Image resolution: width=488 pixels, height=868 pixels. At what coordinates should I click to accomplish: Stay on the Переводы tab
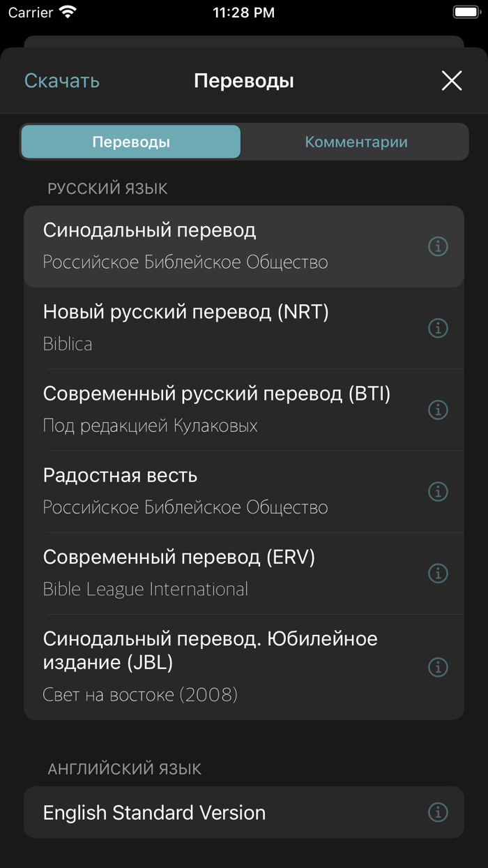[x=130, y=141]
